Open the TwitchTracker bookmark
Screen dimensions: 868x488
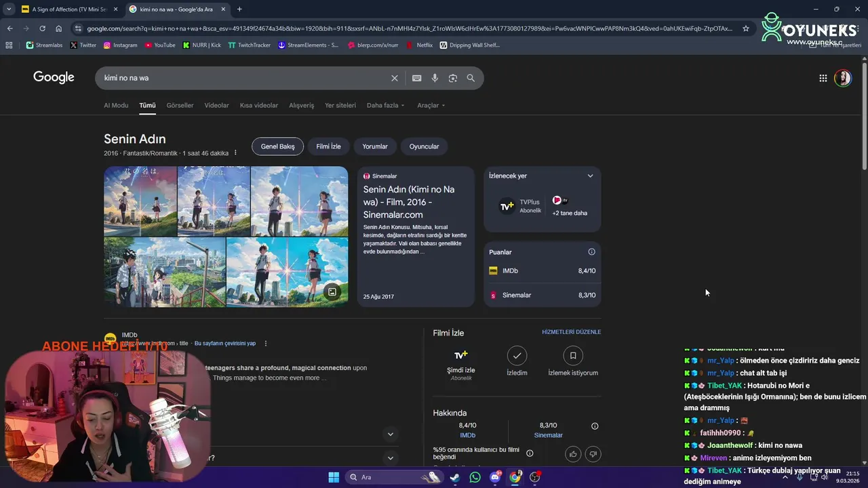click(249, 45)
